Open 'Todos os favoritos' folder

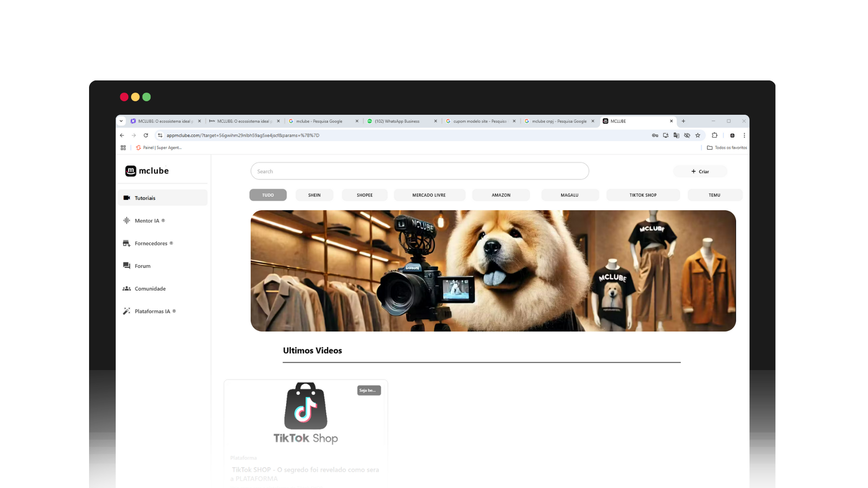pyautogui.click(x=727, y=148)
